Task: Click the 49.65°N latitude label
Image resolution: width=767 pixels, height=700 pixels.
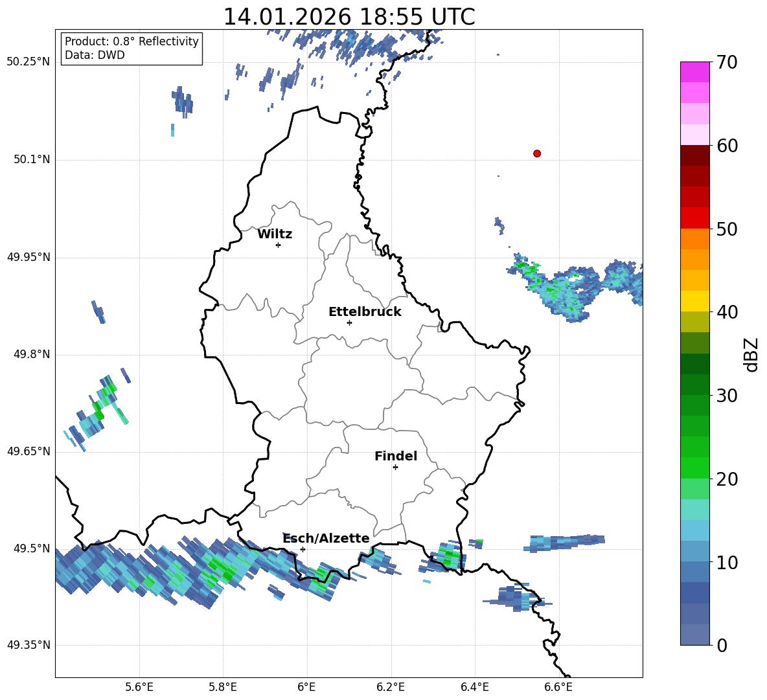Action: [x=29, y=451]
